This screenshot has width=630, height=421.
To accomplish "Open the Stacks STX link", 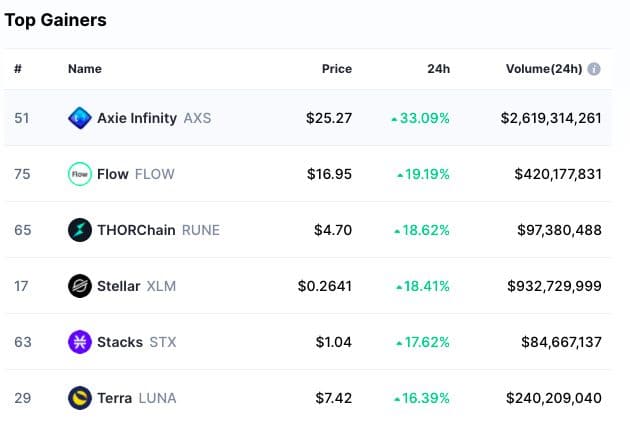I will pyautogui.click(x=136, y=342).
